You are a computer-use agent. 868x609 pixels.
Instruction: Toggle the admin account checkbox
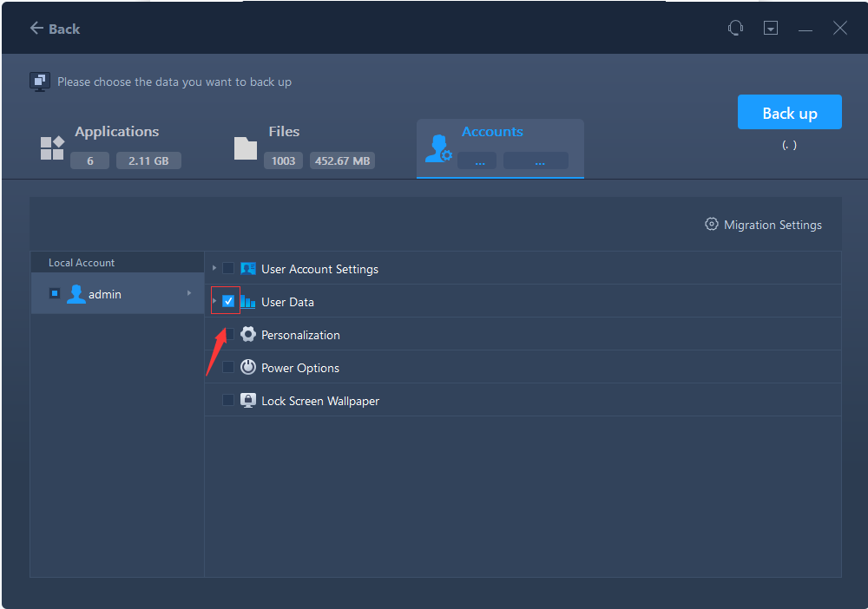(55, 294)
